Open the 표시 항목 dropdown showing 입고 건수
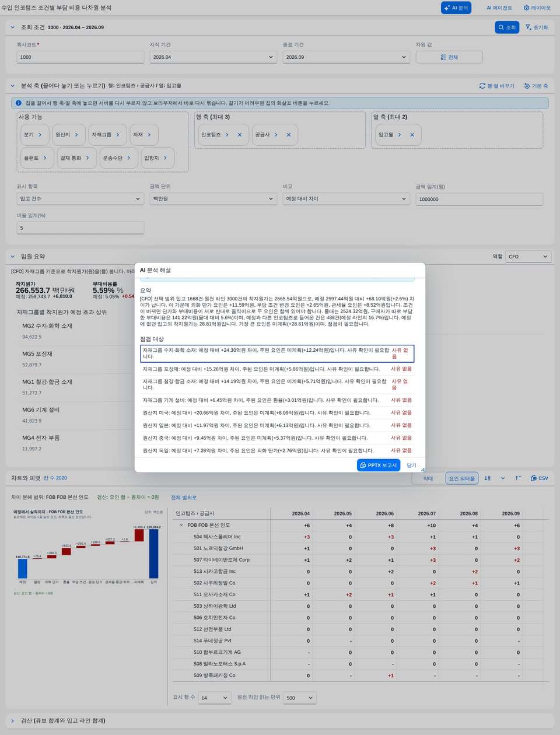Image resolution: width=560 pixels, height=735 pixels. click(x=80, y=199)
